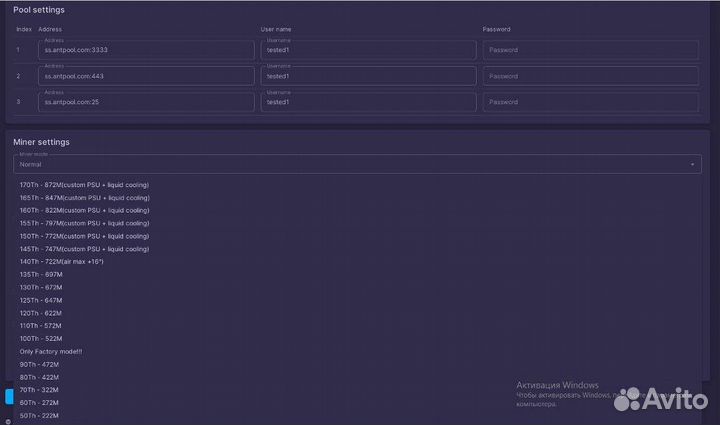The image size is (720, 425).
Task: Click the gear icon at bottom-left corner
Action: [8, 420]
